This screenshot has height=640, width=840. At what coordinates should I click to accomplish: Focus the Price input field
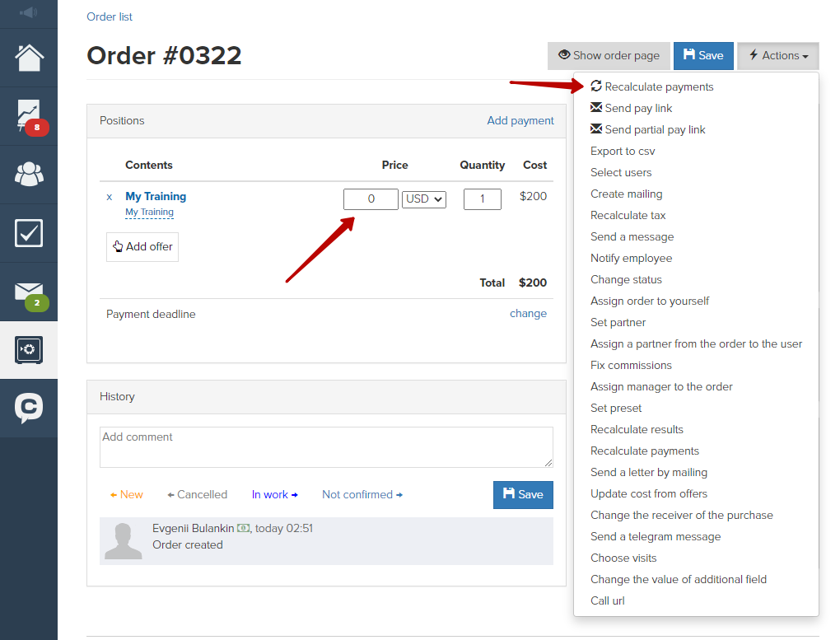pyautogui.click(x=371, y=199)
